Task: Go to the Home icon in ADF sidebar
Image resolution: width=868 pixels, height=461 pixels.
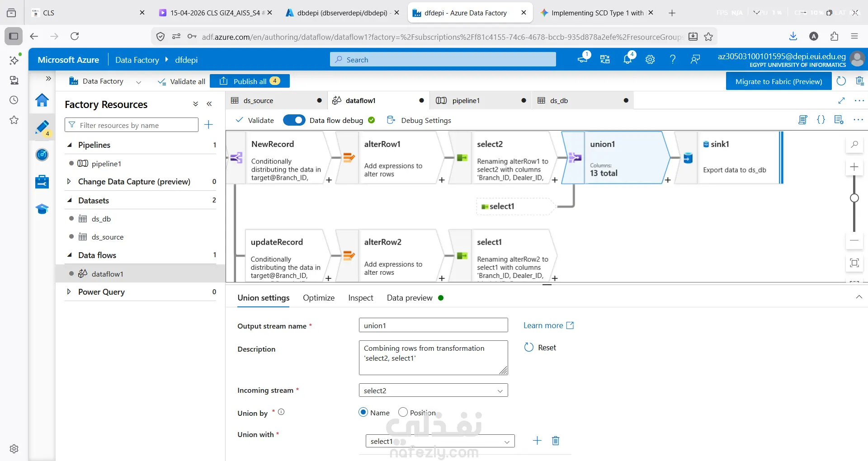Action: coord(42,100)
